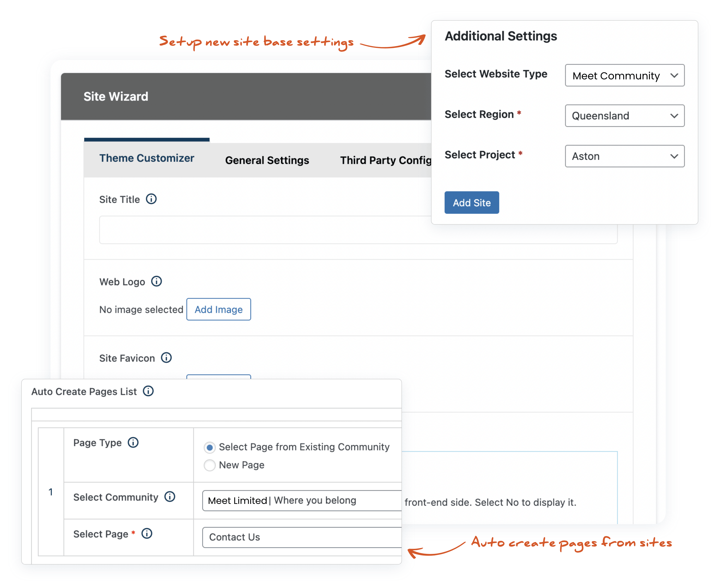Open the Select Project dropdown showing Aston

624,156
